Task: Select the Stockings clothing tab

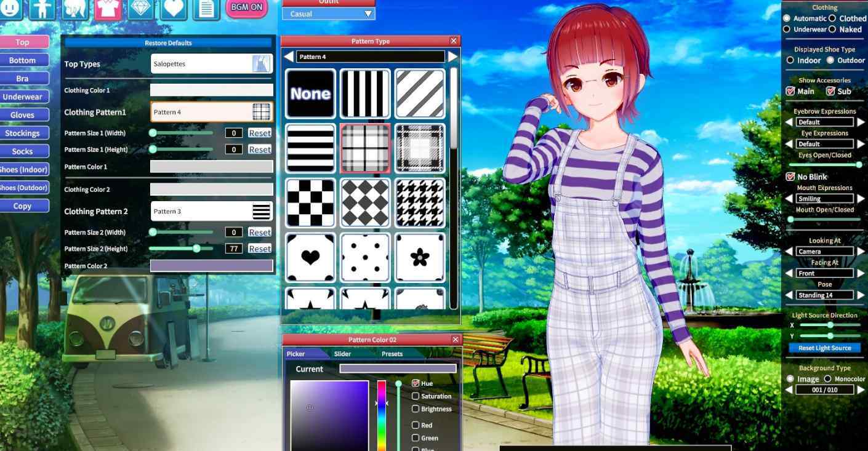Action: [23, 133]
